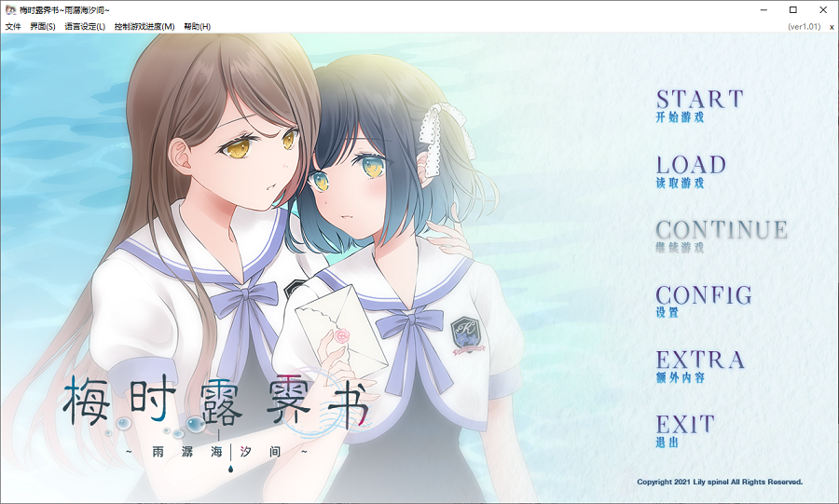Click the copyright Lily spinel text
The width and height of the screenshot is (839, 504).
click(x=720, y=482)
